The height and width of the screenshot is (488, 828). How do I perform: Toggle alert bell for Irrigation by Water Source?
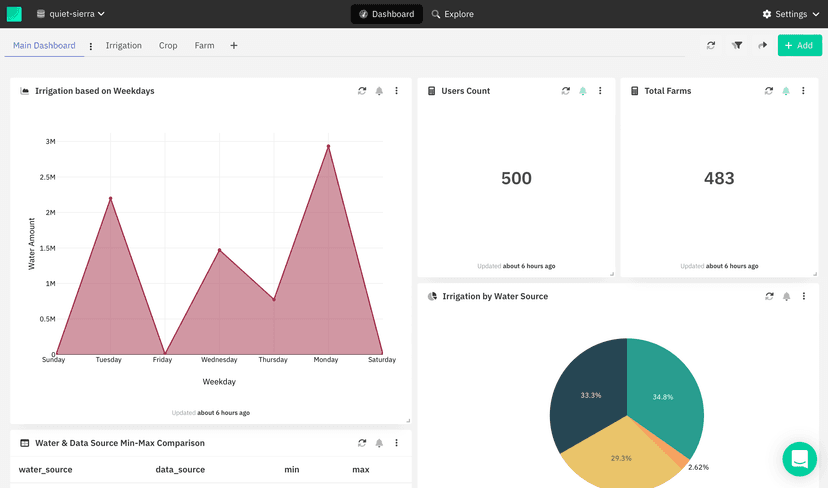click(x=786, y=296)
